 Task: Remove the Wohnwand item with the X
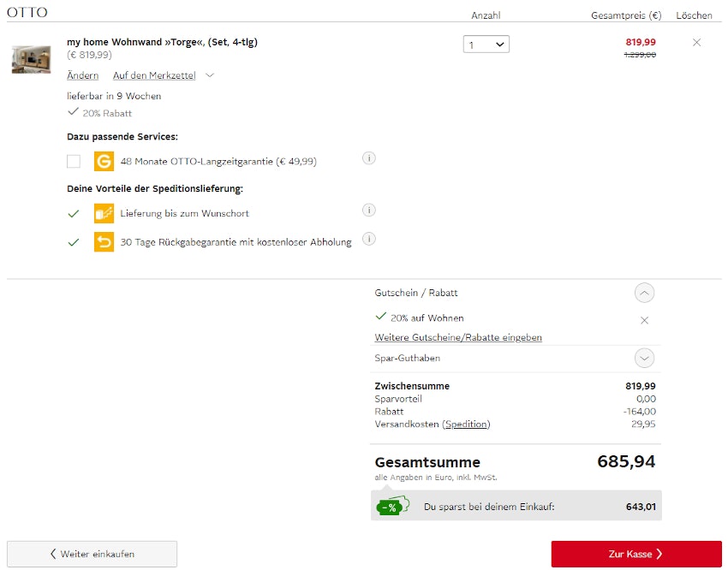click(x=696, y=43)
